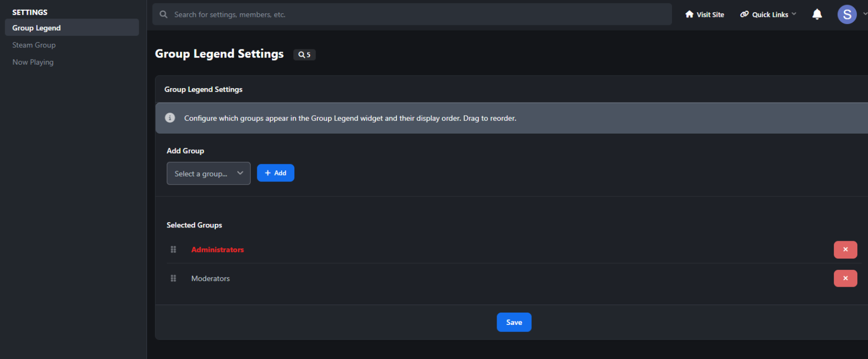Remove the Administrators group
Screen dimensions: 868x359
[x=845, y=249]
